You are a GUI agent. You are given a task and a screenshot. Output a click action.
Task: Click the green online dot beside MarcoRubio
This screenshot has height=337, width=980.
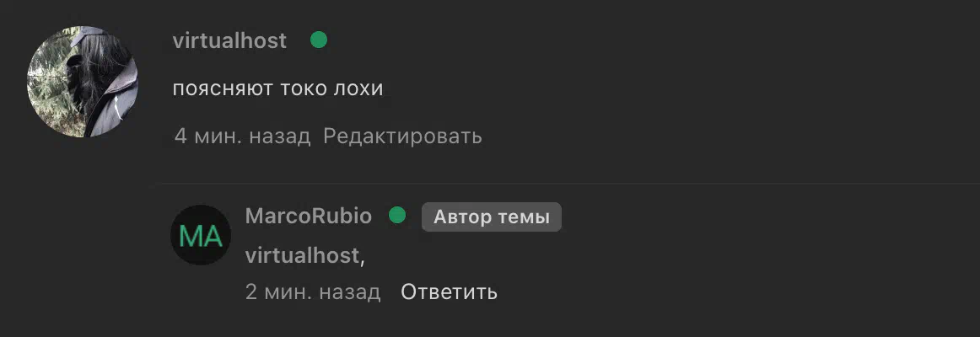coord(397,216)
